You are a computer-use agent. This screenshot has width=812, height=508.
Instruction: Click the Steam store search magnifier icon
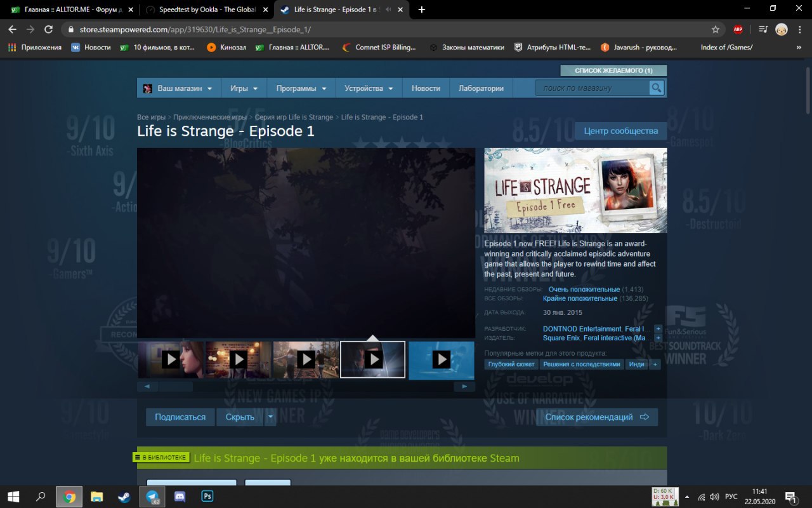tap(657, 88)
